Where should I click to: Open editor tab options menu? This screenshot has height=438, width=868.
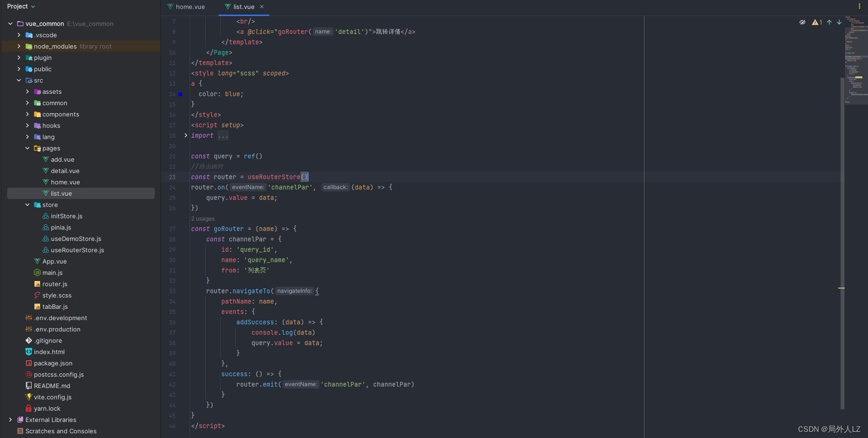pyautogui.click(x=859, y=6)
